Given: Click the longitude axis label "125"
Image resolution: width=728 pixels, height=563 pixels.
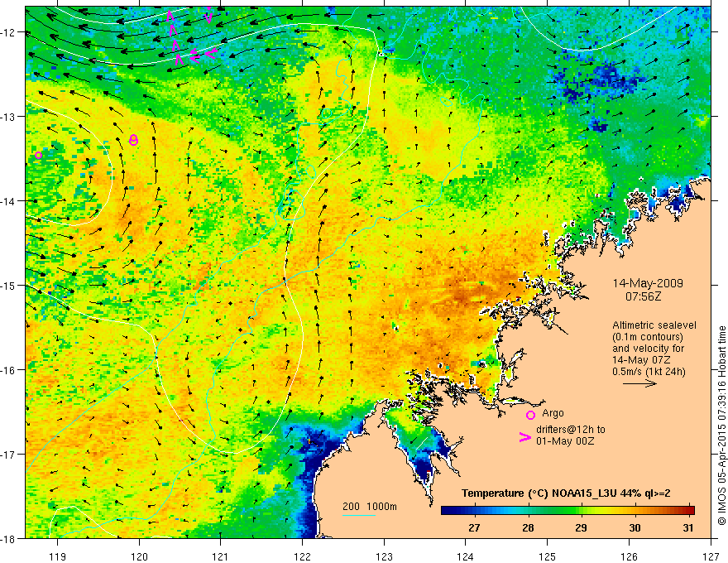Looking at the screenshot, I should click(548, 556).
